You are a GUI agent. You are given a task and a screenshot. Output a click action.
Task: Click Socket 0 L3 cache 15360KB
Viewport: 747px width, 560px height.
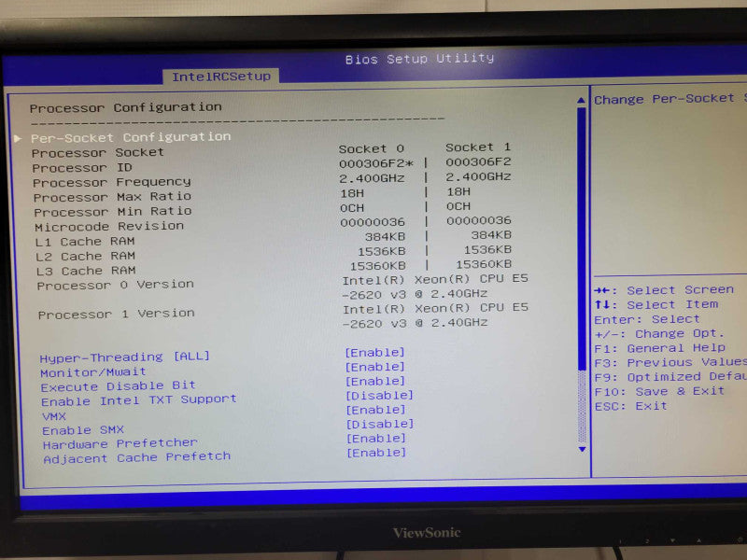[x=378, y=265]
